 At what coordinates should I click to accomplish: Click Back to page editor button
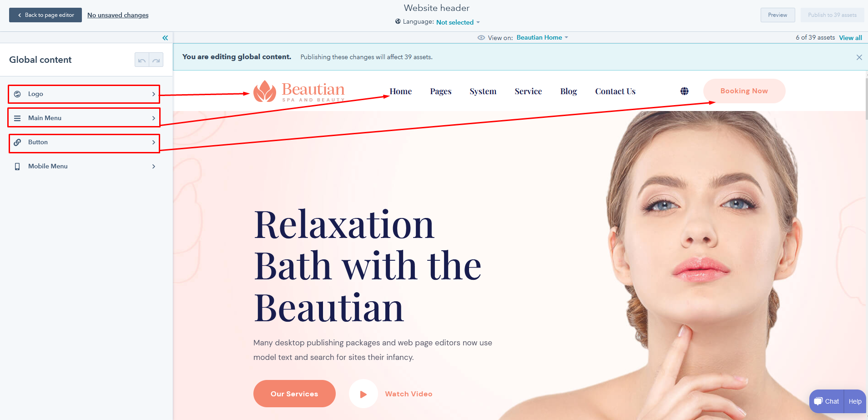(x=45, y=15)
